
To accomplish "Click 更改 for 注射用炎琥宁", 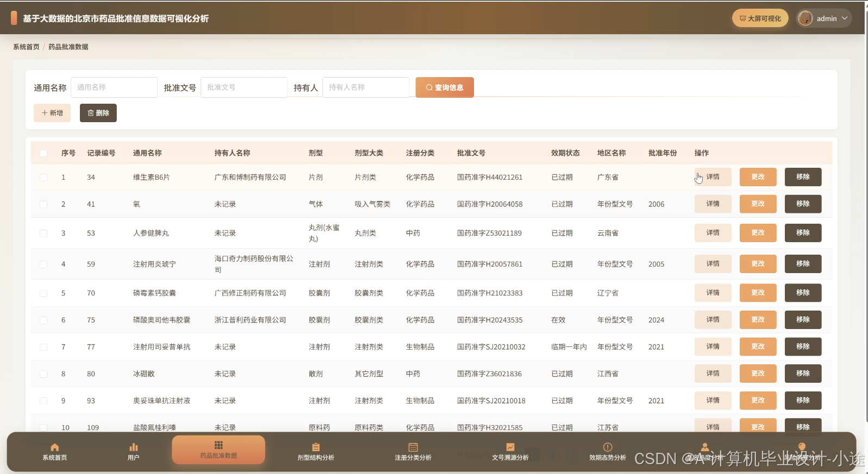I will pyautogui.click(x=758, y=264).
